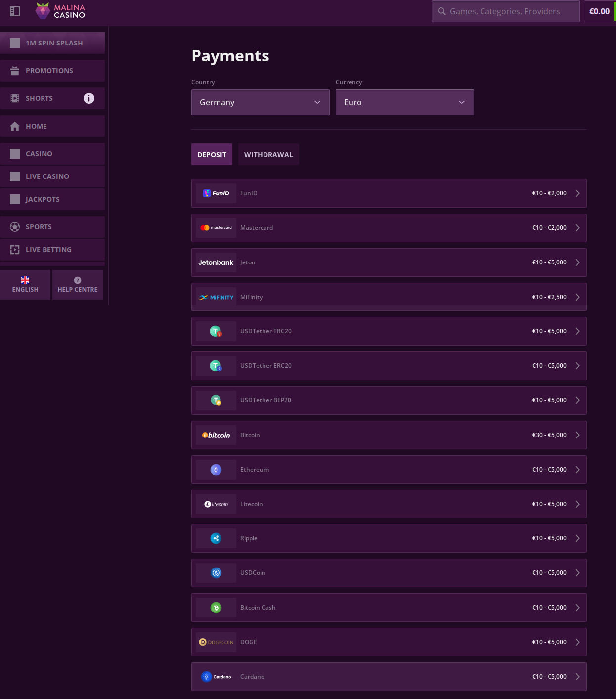Go to Live Casino in sidebar

pos(47,176)
